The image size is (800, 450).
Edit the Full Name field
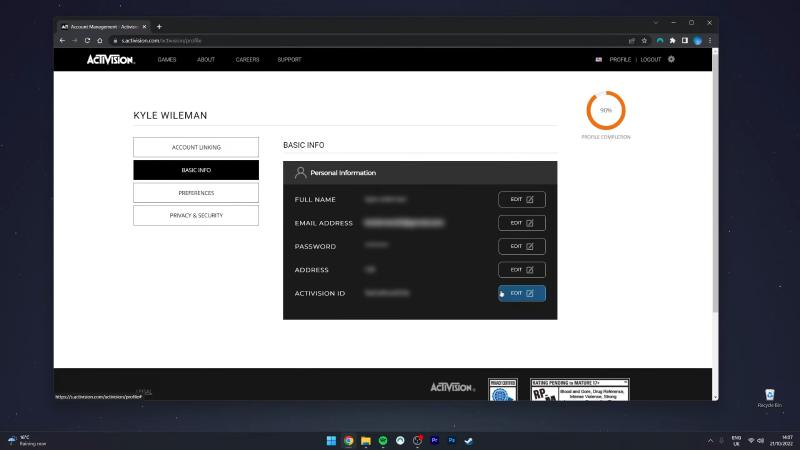pyautogui.click(x=522, y=199)
